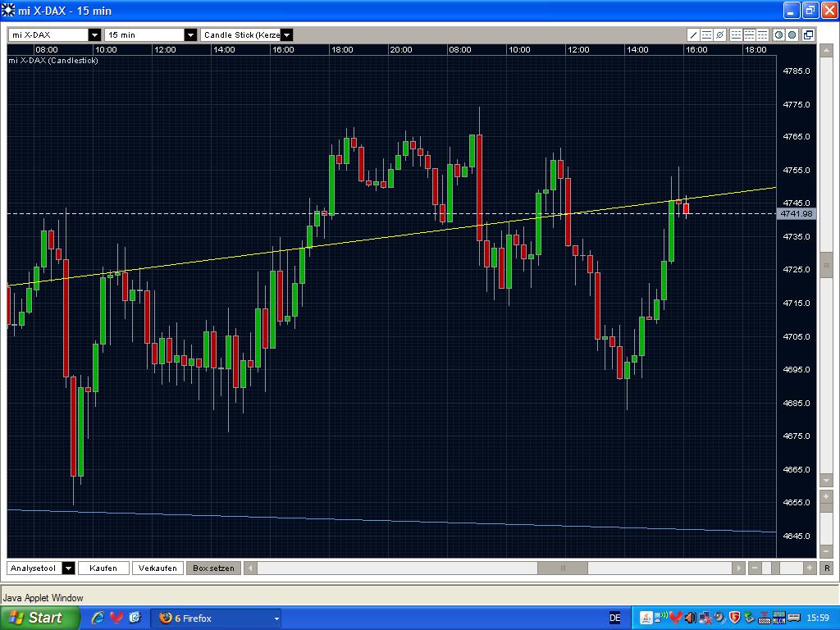This screenshot has width=840, height=630.
Task: Toggle the fully-shaded octagon display mode
Action: tap(792, 34)
